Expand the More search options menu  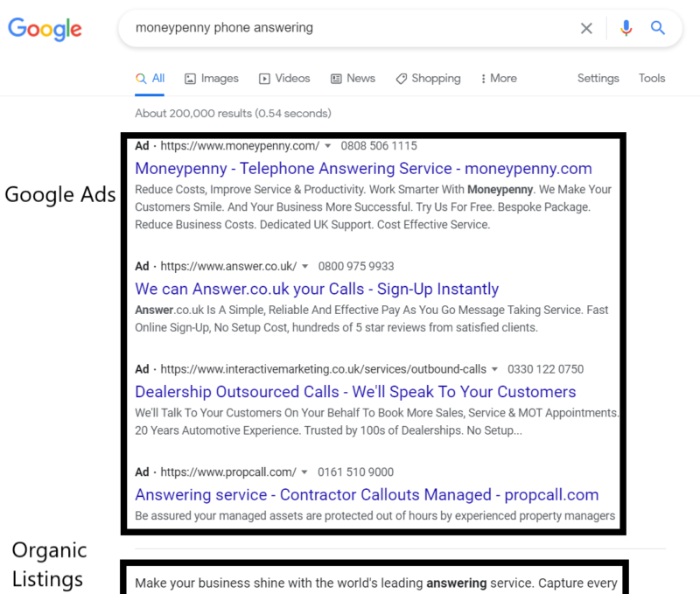tap(499, 79)
